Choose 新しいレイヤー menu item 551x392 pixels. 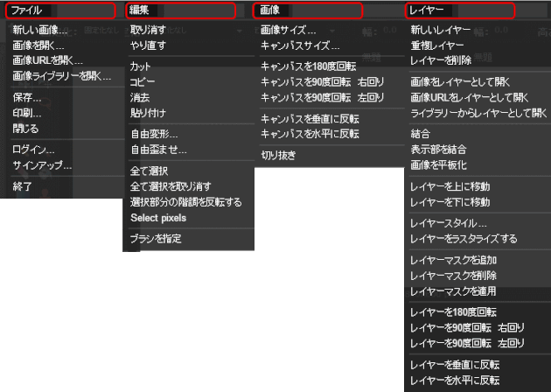(x=441, y=30)
